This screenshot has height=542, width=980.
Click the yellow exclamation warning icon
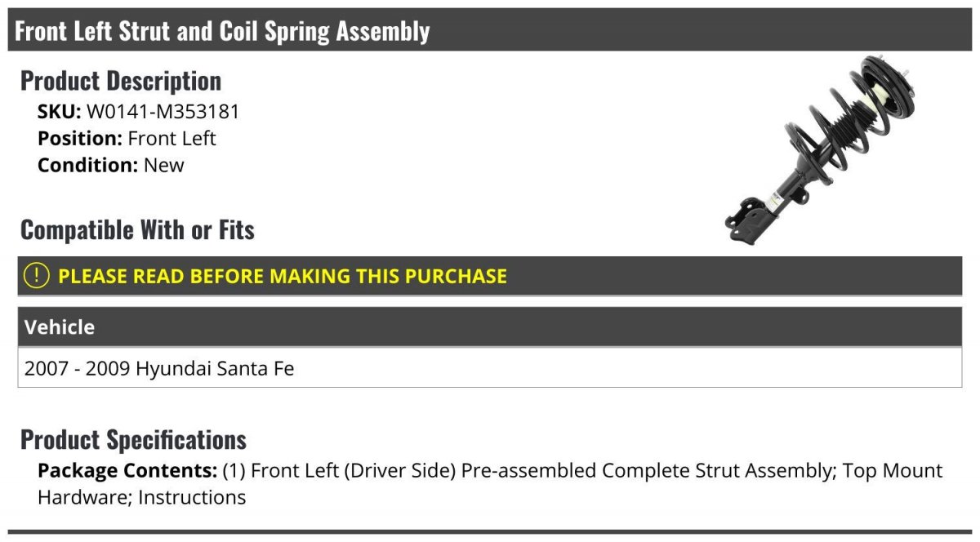coord(37,276)
